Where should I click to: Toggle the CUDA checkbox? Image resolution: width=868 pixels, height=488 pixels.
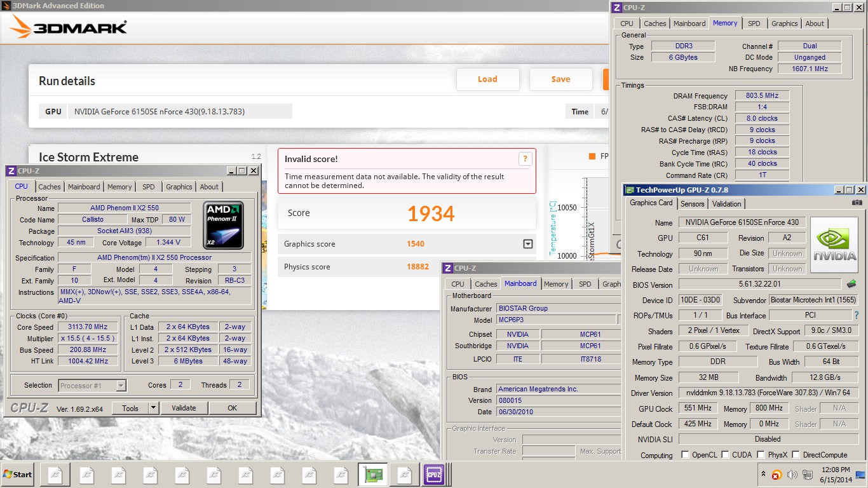pyautogui.click(x=724, y=455)
